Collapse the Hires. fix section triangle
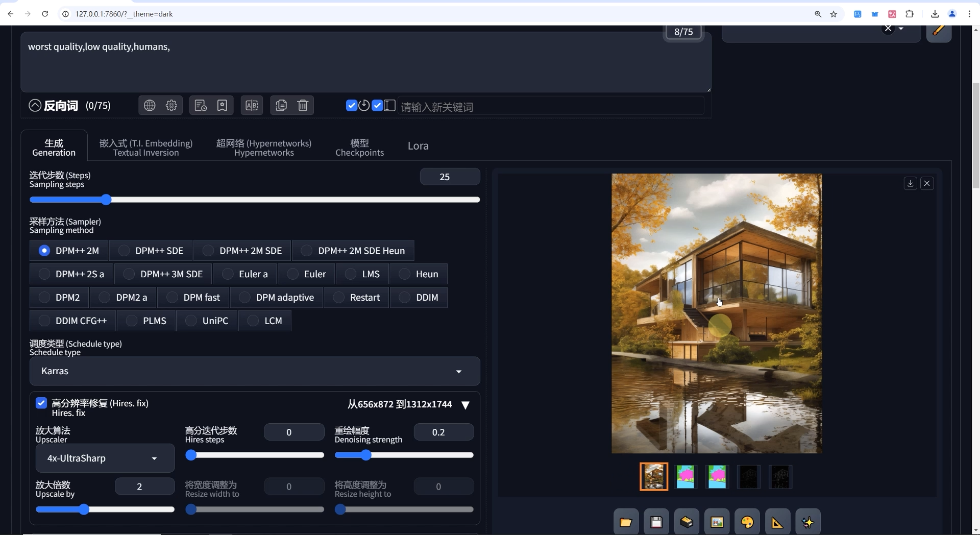 [465, 405]
